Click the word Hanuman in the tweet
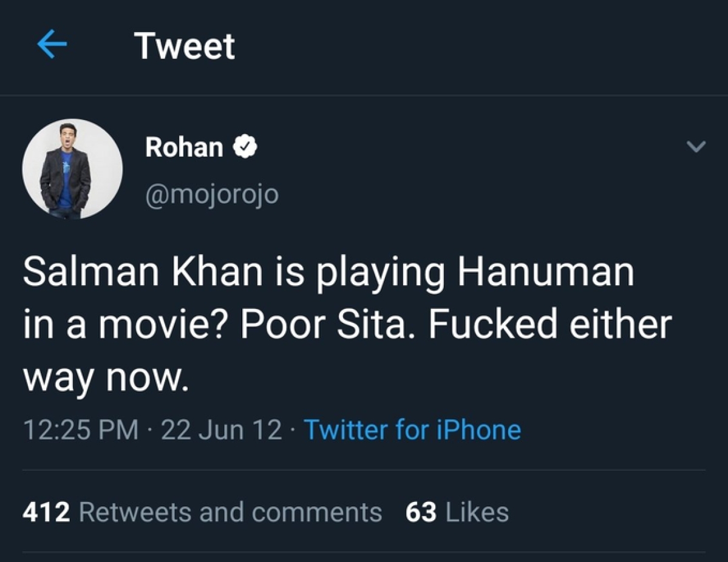 (545, 273)
